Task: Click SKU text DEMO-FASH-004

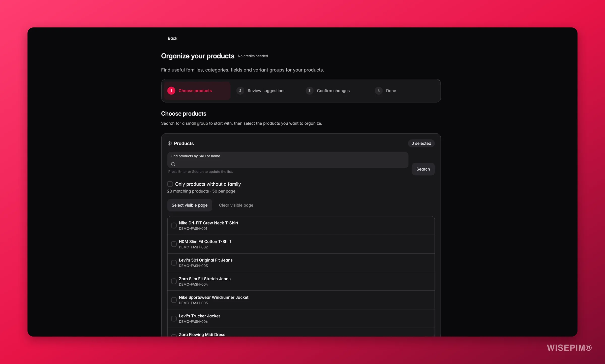Action: click(193, 285)
